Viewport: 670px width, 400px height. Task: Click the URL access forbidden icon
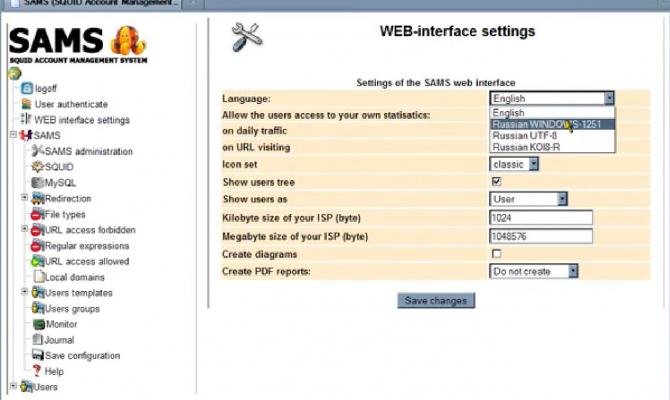point(38,230)
